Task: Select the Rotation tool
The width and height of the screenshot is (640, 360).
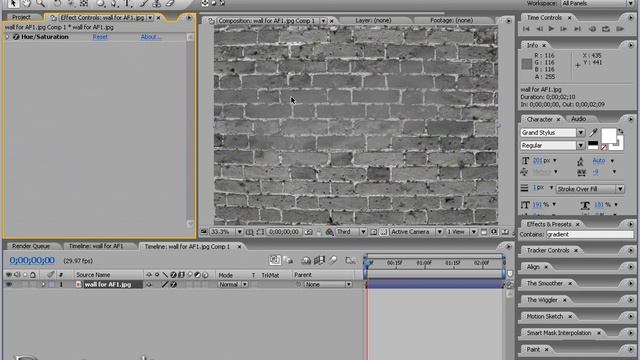Action: tap(57, 3)
